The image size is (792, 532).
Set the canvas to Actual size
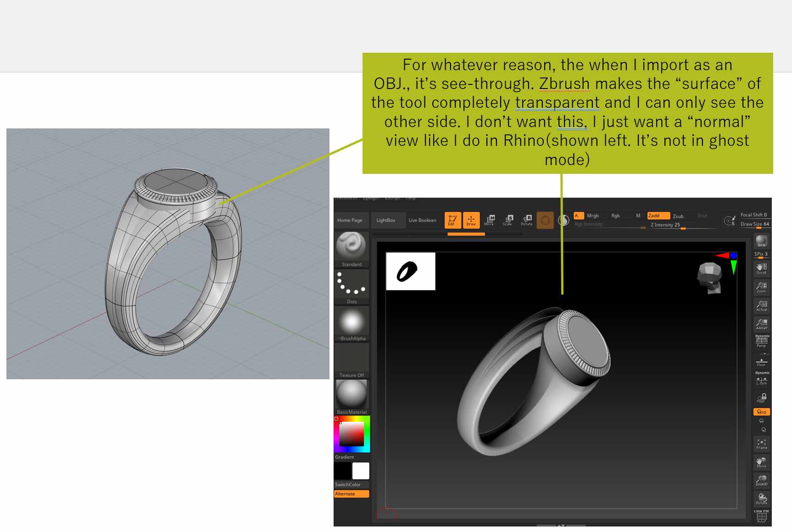762,306
